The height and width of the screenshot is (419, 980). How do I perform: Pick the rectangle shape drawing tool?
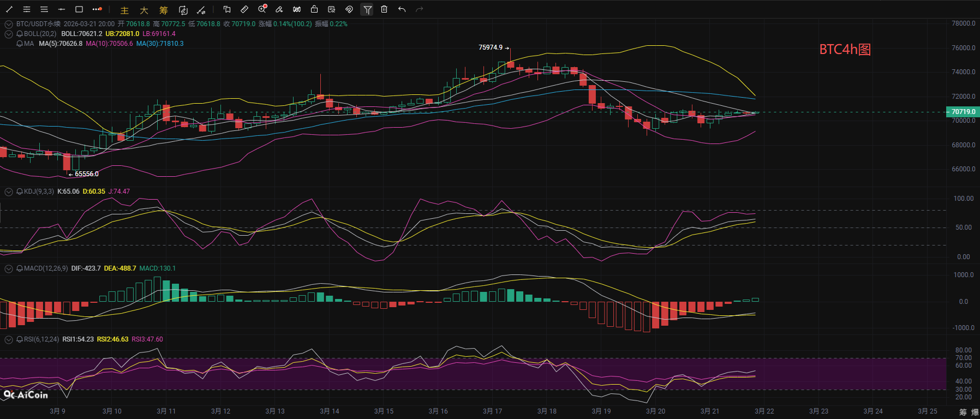(x=79, y=9)
